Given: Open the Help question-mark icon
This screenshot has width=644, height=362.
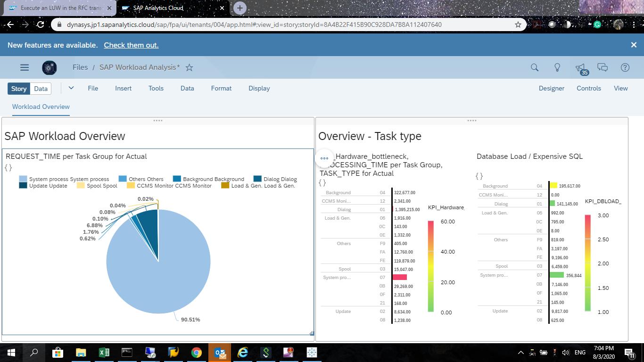Looking at the screenshot, I should click(625, 67).
